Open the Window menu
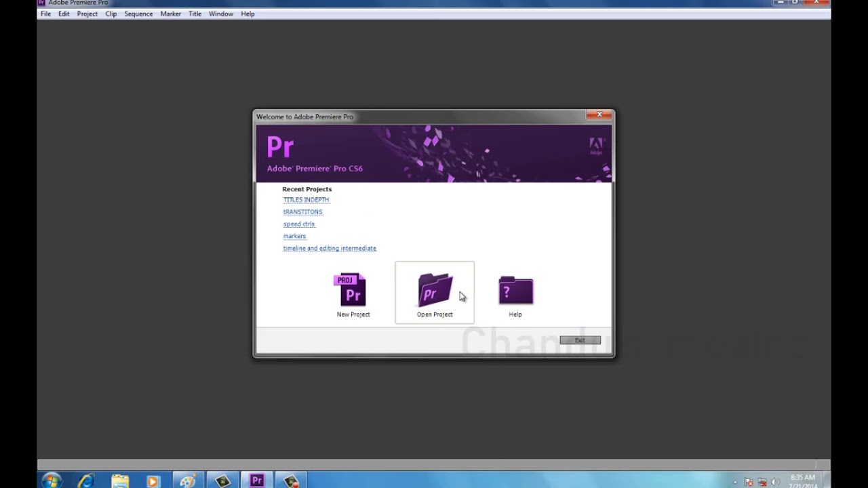 point(221,14)
